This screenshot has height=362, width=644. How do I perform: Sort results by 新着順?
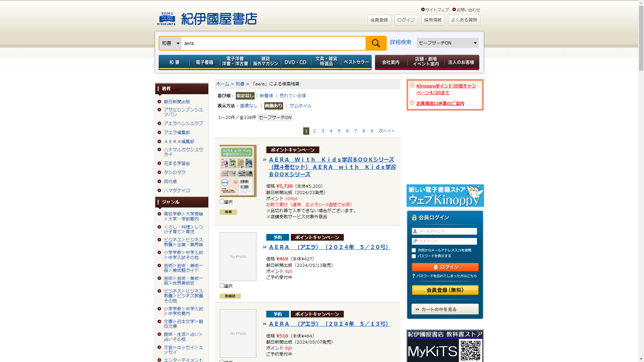pyautogui.click(x=266, y=96)
